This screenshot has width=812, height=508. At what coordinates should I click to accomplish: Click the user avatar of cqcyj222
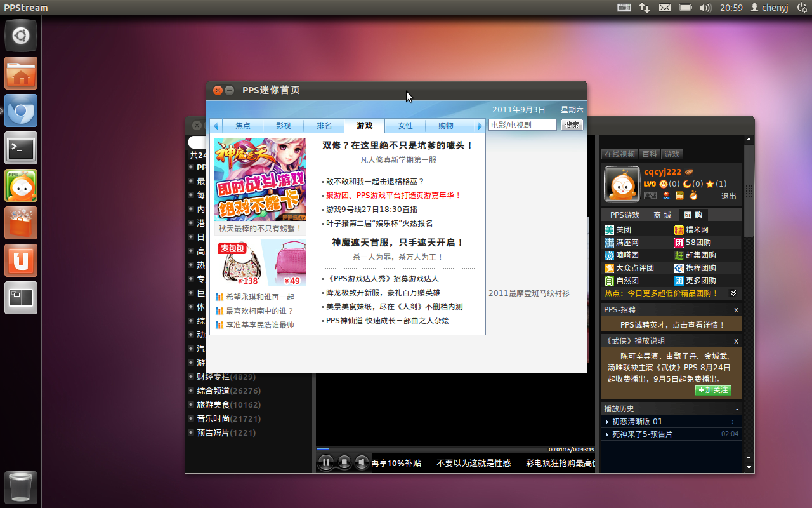pos(622,184)
